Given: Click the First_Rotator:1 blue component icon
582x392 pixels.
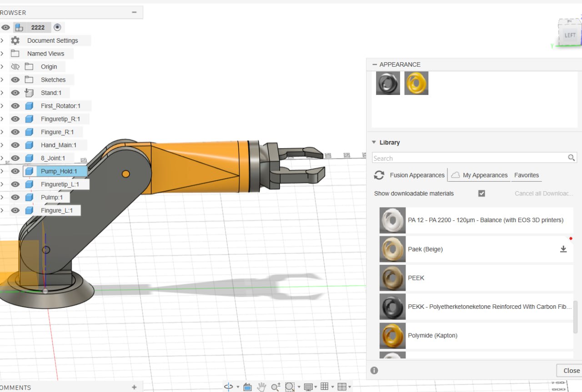Looking at the screenshot, I should [x=29, y=106].
